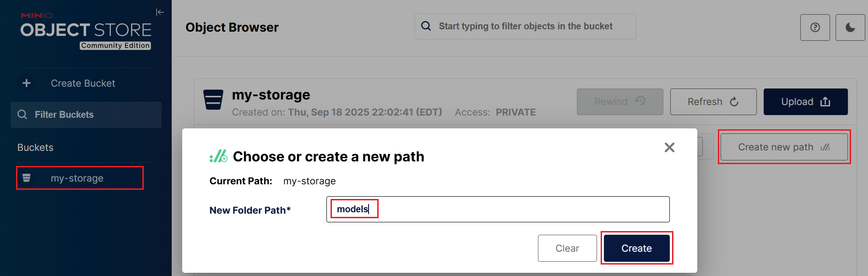Click the plus icon beside Create Bucket
This screenshot has width=868, height=276.
tap(27, 83)
